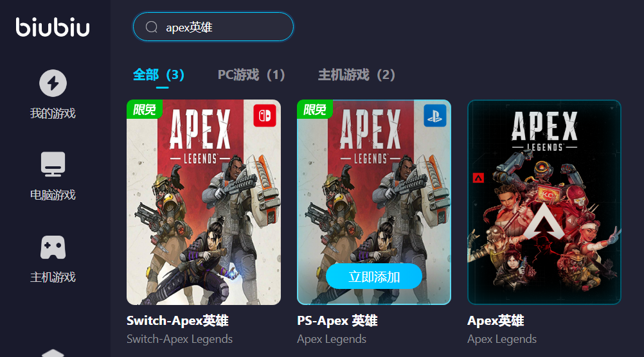This screenshot has width=644, height=357.
Task: Click the biubiu logo
Action: pos(53,27)
